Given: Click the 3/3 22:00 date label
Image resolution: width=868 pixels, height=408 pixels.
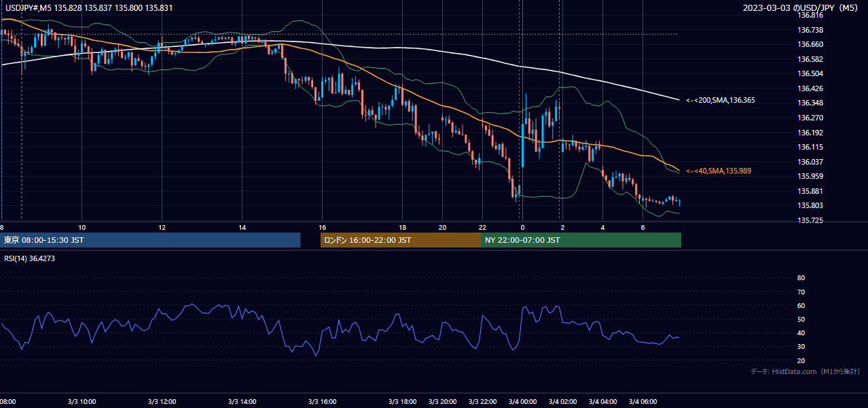Looking at the screenshot, I should 483,402.
